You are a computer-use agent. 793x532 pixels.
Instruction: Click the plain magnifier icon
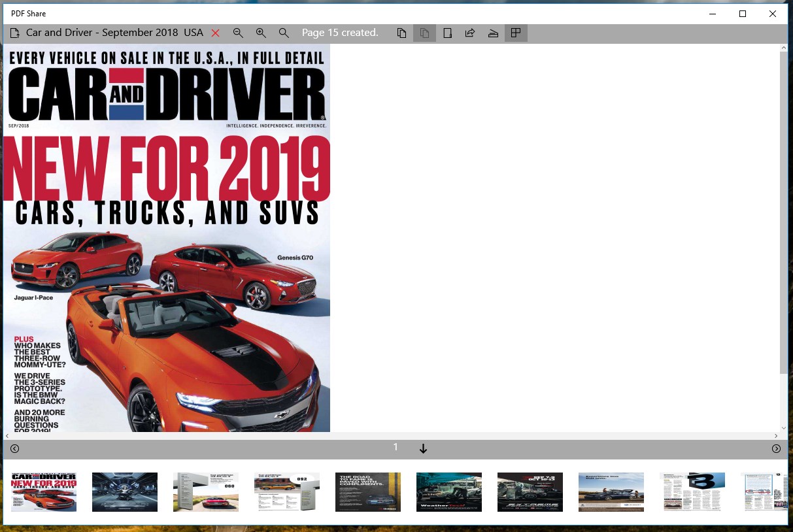[284, 33]
